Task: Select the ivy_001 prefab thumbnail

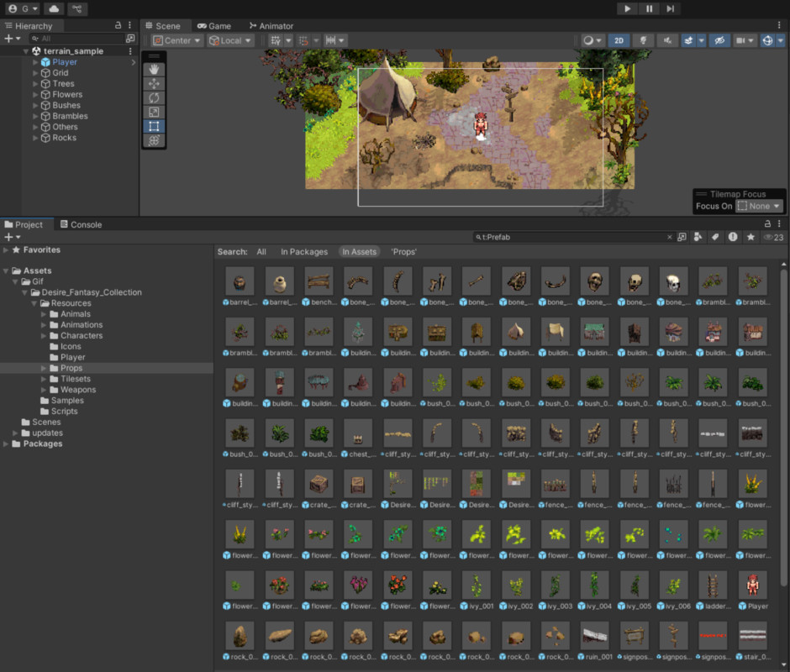Action: [x=477, y=585]
